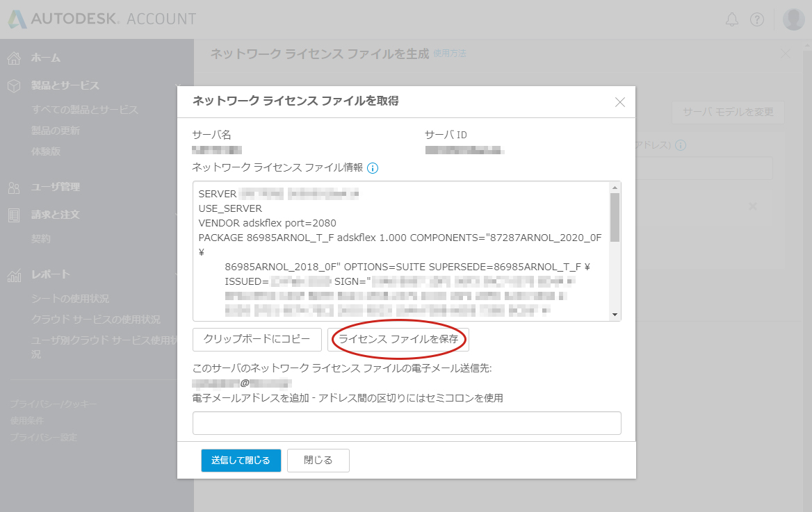Click the scroll up arrow of license text
This screenshot has width=812, height=512.
(x=615, y=188)
